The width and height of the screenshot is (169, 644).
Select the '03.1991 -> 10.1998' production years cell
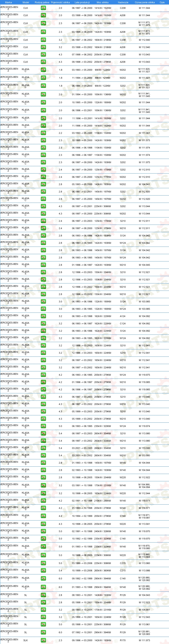pyautogui.click(x=82, y=485)
